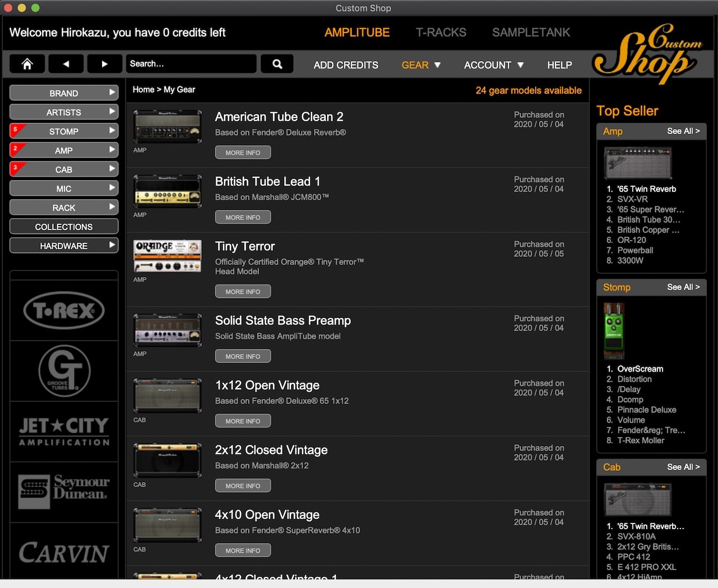
Task: Select T-Rex Moller in the Stomp list
Action: pyautogui.click(x=641, y=440)
